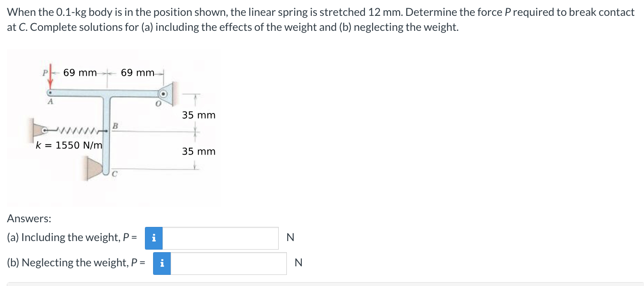Click the '(a) Including the weight, P =' label

[72, 237]
